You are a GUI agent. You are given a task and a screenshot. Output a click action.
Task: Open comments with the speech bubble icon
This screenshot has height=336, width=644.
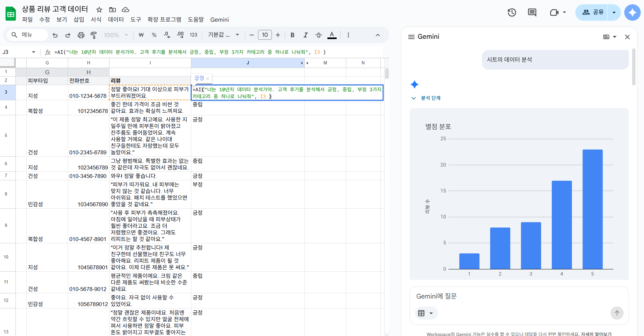click(x=532, y=12)
